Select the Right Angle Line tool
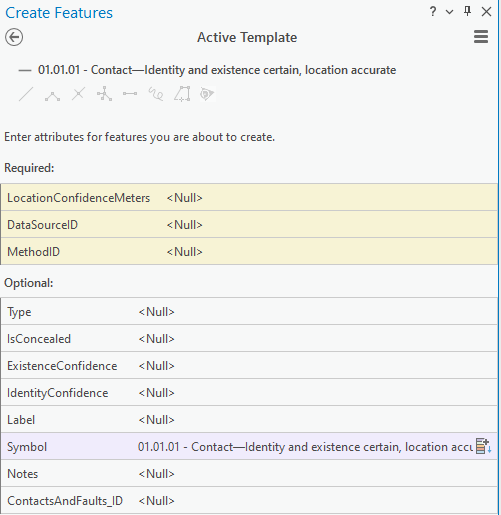Image resolution: width=501 pixels, height=515 pixels. (52, 96)
